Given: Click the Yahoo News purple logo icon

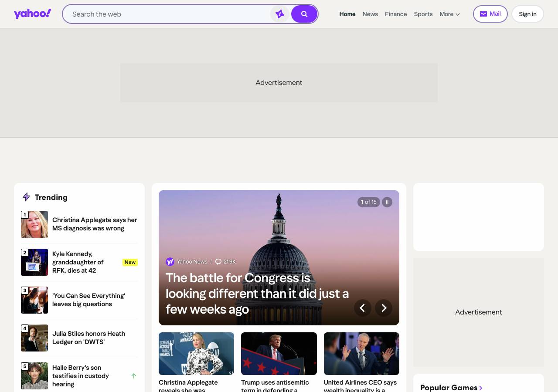Looking at the screenshot, I should click(170, 262).
